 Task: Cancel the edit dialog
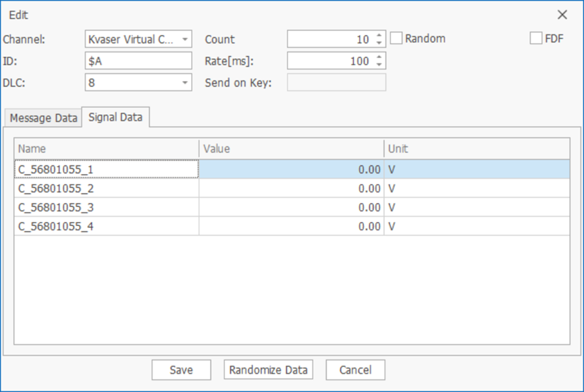point(355,370)
